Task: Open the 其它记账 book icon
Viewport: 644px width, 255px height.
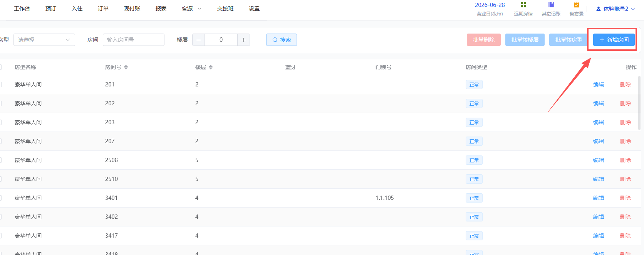Action: [x=551, y=5]
